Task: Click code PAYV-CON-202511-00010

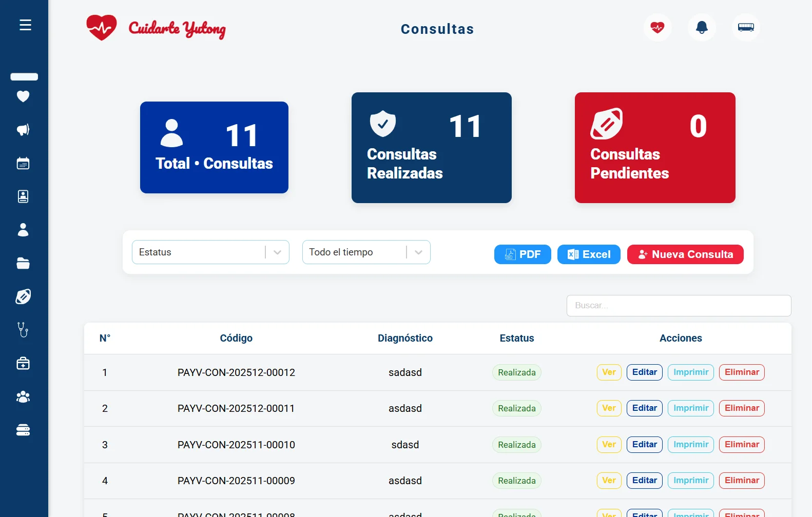Action: (236, 445)
